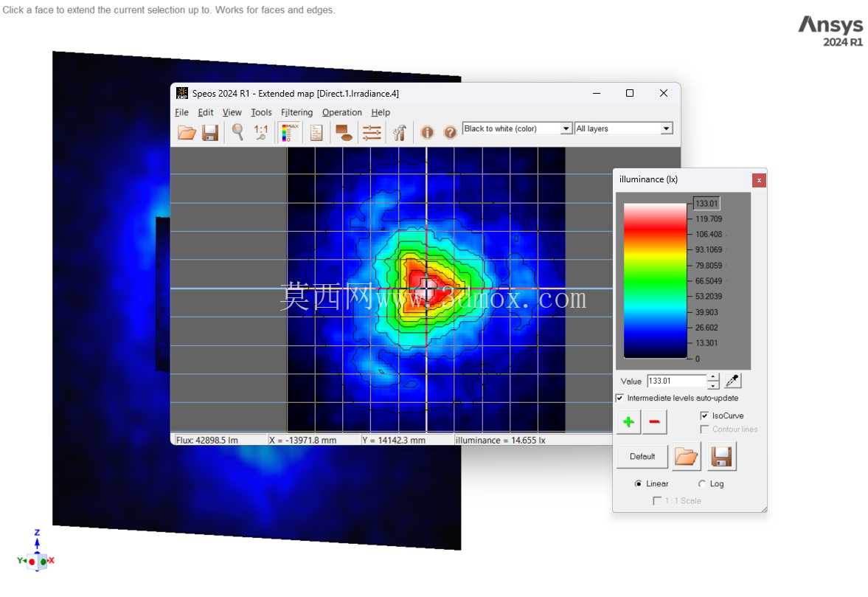868x597 pixels.
Task: Click the XYZ axis triad
Action: [37, 551]
